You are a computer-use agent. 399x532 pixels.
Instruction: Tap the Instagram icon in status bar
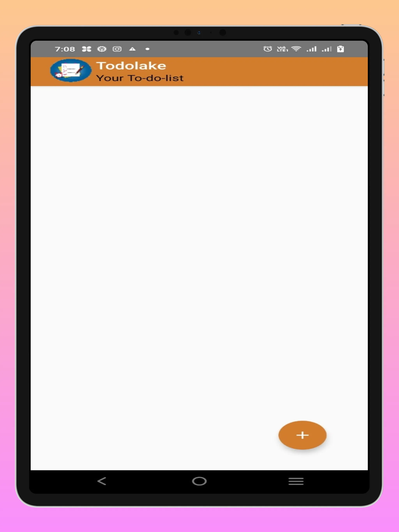pyautogui.click(x=117, y=49)
